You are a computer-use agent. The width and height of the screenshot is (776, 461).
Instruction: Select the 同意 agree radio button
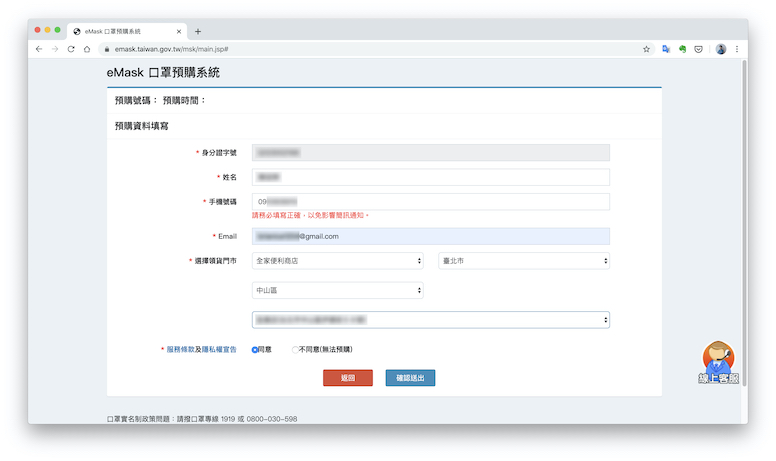(255, 350)
